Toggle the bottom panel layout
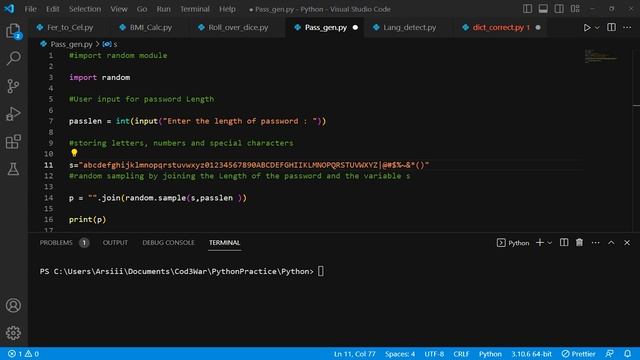Image resolution: width=640 pixels, height=360 pixels. tap(543, 9)
